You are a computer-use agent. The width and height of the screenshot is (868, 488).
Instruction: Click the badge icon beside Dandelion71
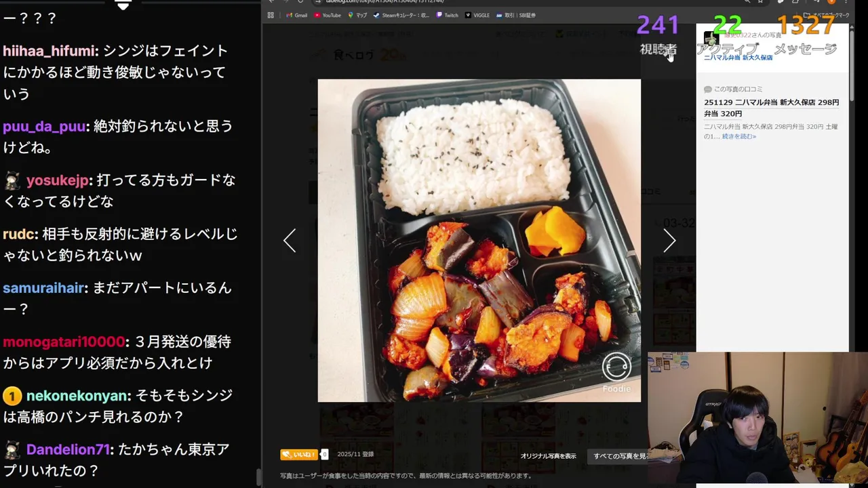coord(12,449)
